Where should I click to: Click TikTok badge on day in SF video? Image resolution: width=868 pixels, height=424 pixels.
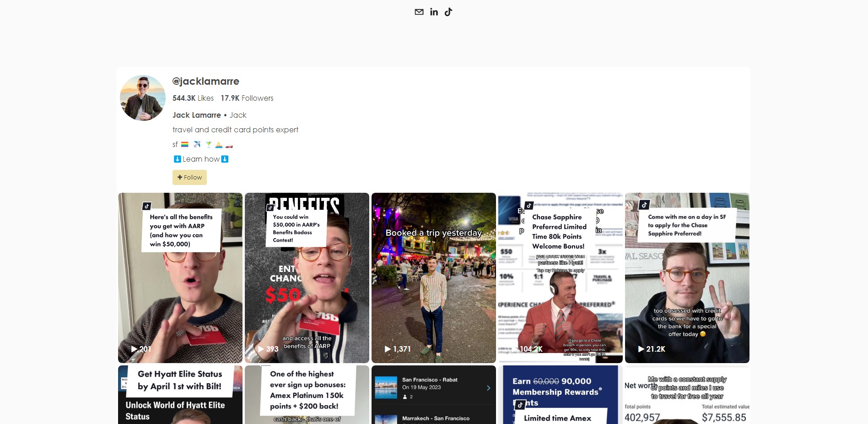pos(644,205)
